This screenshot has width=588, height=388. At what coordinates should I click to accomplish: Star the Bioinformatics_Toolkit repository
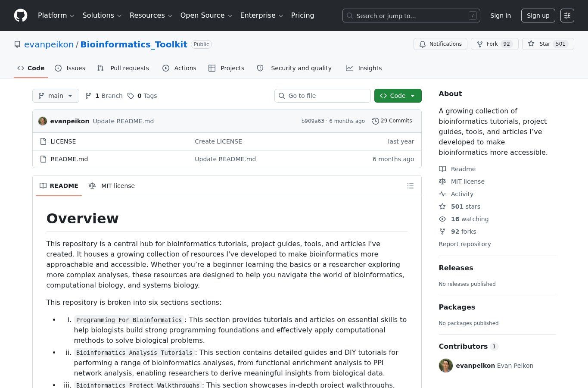pos(548,44)
